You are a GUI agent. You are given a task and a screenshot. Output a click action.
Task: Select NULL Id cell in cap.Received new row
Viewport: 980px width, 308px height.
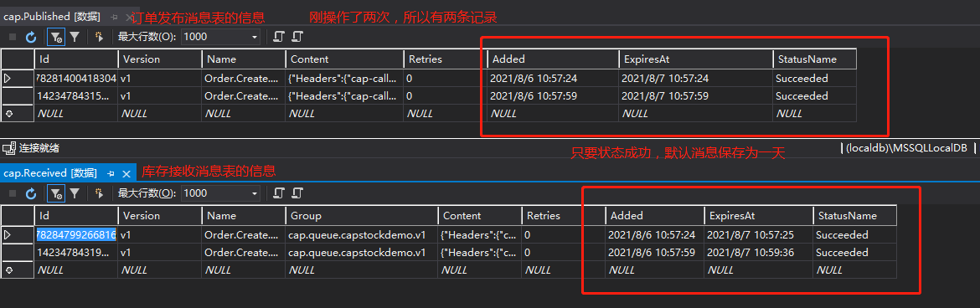click(76, 269)
